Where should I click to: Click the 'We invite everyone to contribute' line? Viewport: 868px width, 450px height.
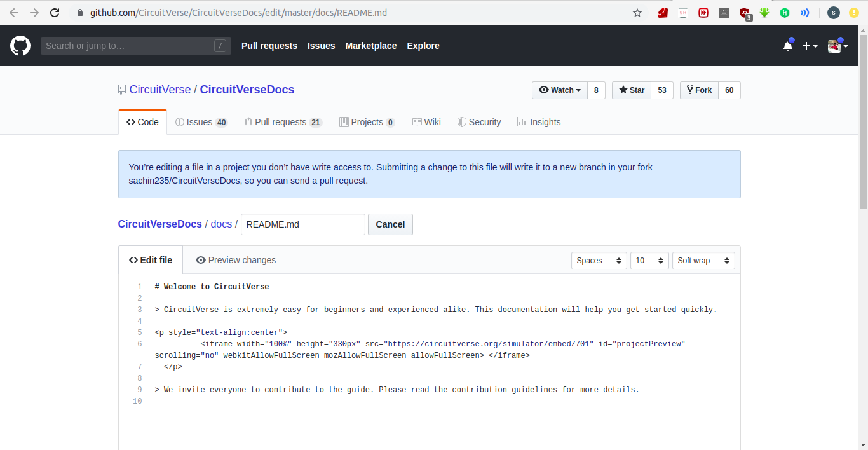(x=397, y=390)
